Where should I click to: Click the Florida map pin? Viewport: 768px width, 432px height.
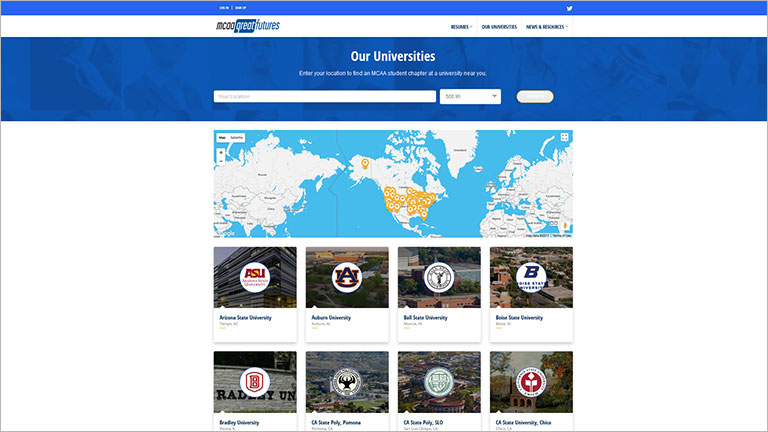[x=424, y=215]
